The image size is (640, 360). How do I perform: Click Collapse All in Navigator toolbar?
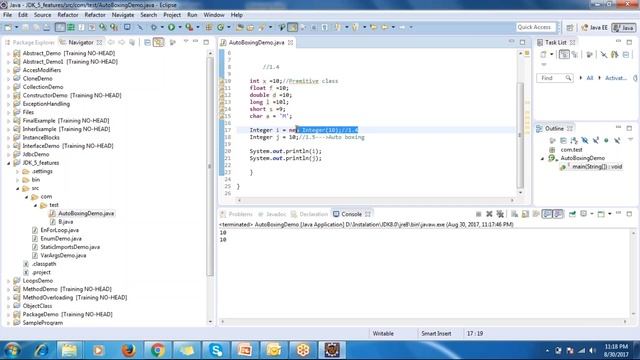tap(147, 42)
